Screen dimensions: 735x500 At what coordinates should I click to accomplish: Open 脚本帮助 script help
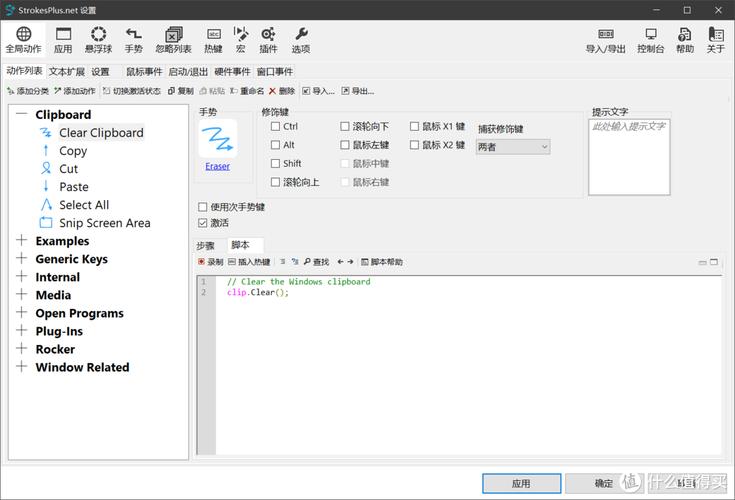point(382,262)
